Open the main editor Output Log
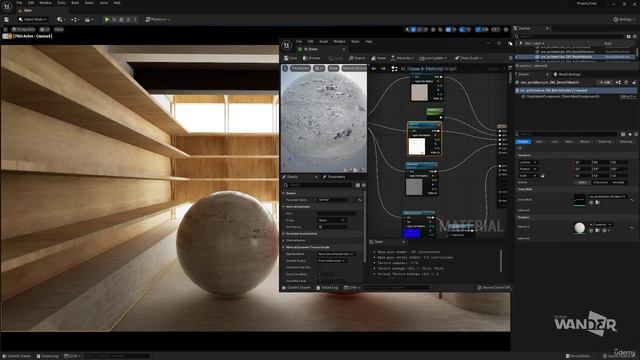 pos(48,356)
